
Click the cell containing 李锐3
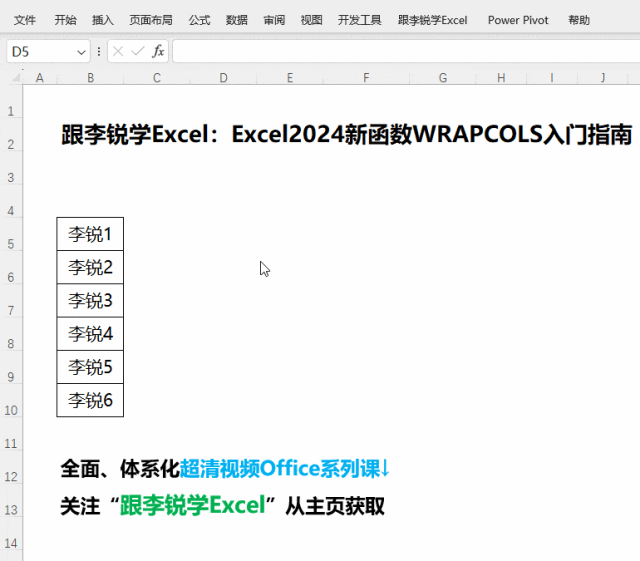(x=90, y=301)
